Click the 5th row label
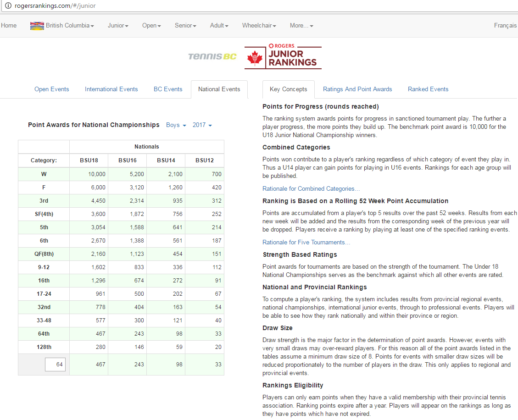This screenshot has width=518, height=420. pyautogui.click(x=44, y=227)
